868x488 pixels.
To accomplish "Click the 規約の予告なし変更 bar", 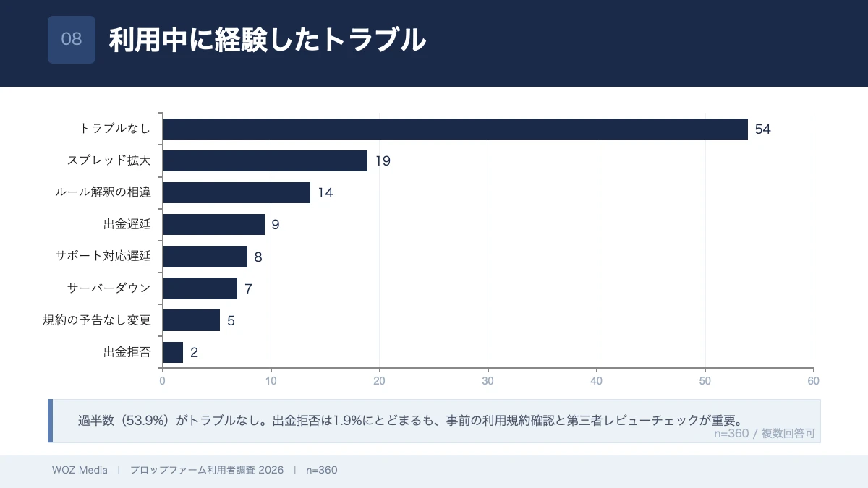I will [191, 320].
